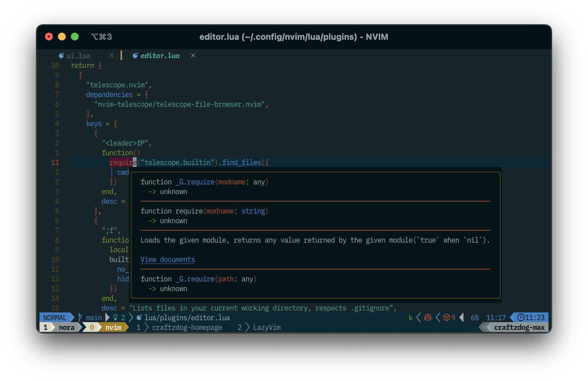The image size is (588, 381).
Task: Click the Lua icon on the ui.lua tab
Action: coord(62,55)
